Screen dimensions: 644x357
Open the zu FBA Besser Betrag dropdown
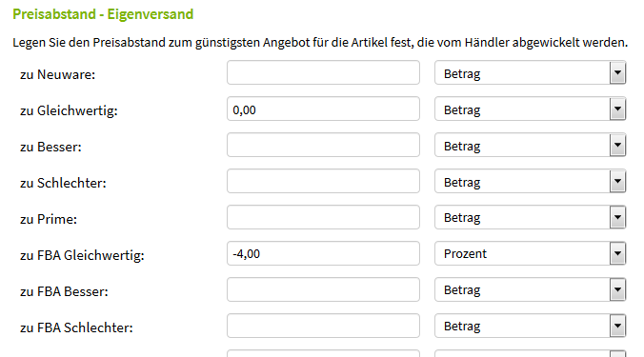(531, 289)
